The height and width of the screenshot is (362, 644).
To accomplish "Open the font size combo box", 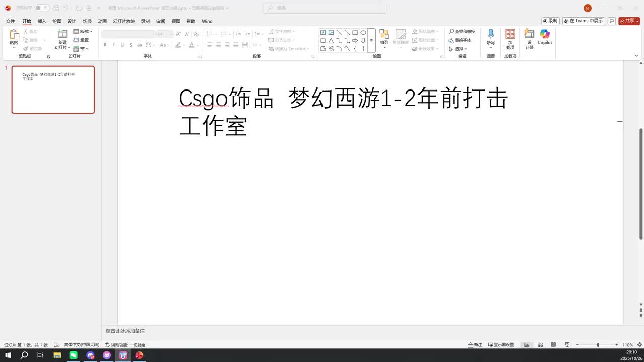I will 164,34.
